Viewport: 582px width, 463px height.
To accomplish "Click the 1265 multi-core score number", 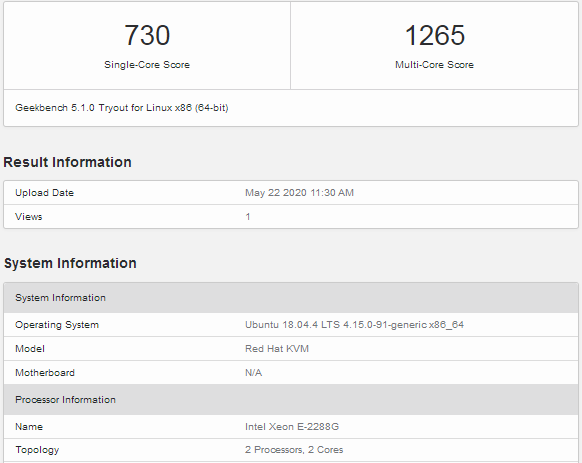I will (x=435, y=36).
